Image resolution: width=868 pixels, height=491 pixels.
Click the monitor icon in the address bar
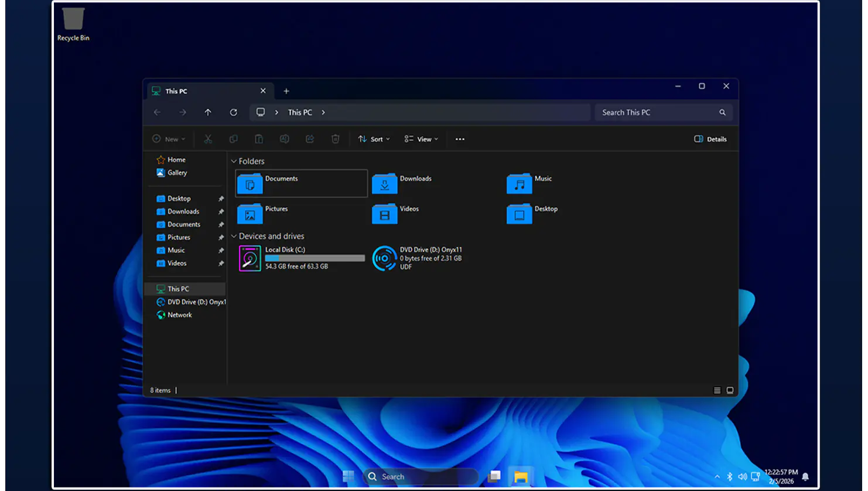coord(261,112)
